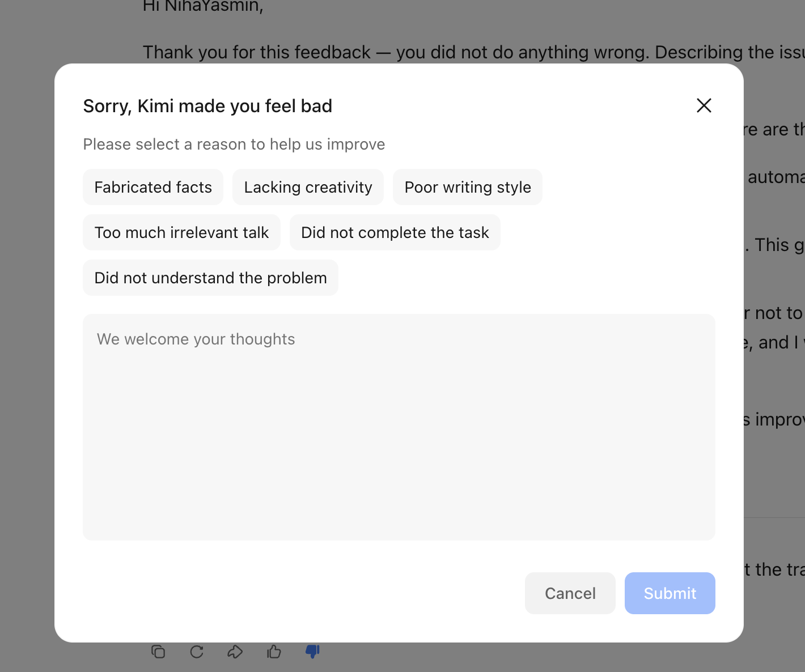
Task: Toggle the "Poor writing style" reason
Action: click(x=468, y=187)
